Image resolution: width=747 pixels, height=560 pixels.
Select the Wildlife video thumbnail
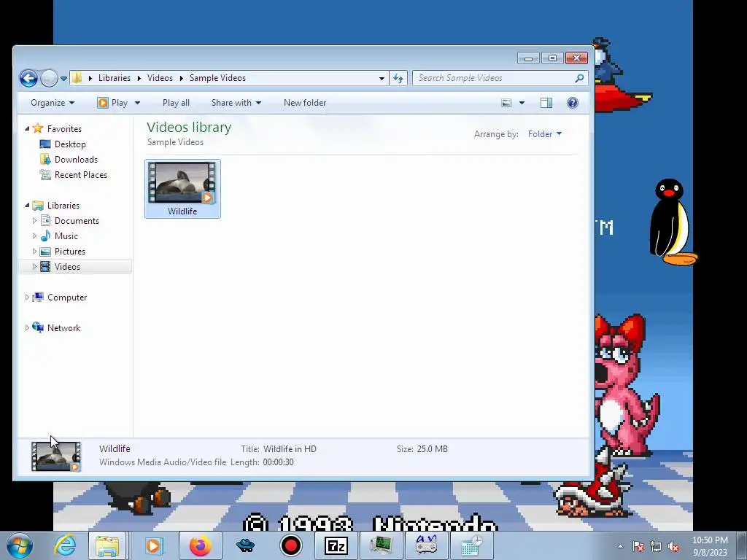click(x=182, y=182)
